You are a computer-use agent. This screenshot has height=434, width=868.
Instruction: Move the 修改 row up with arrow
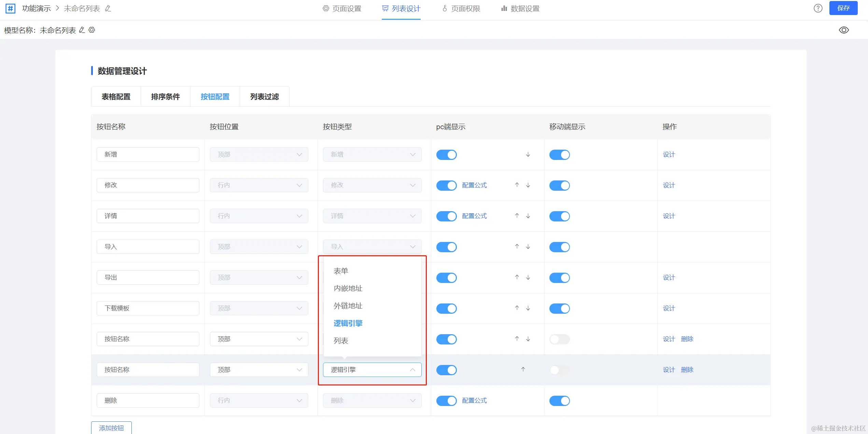tap(517, 185)
